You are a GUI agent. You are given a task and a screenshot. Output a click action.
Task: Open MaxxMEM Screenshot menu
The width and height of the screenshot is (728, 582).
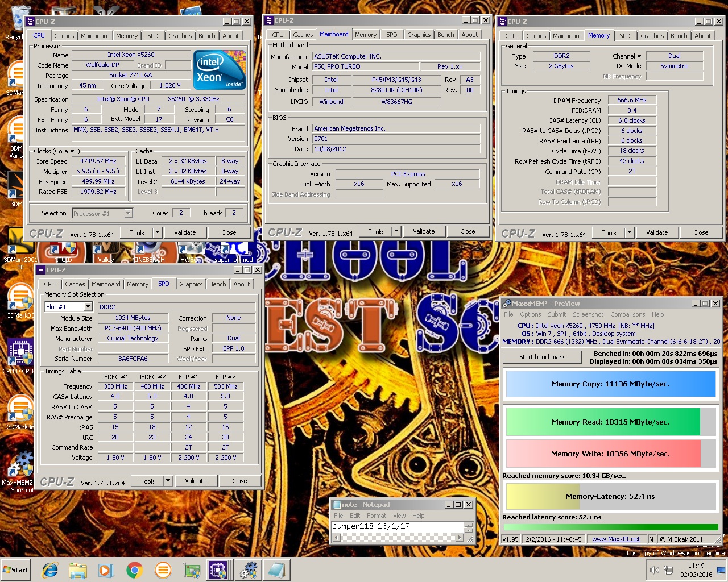588,314
